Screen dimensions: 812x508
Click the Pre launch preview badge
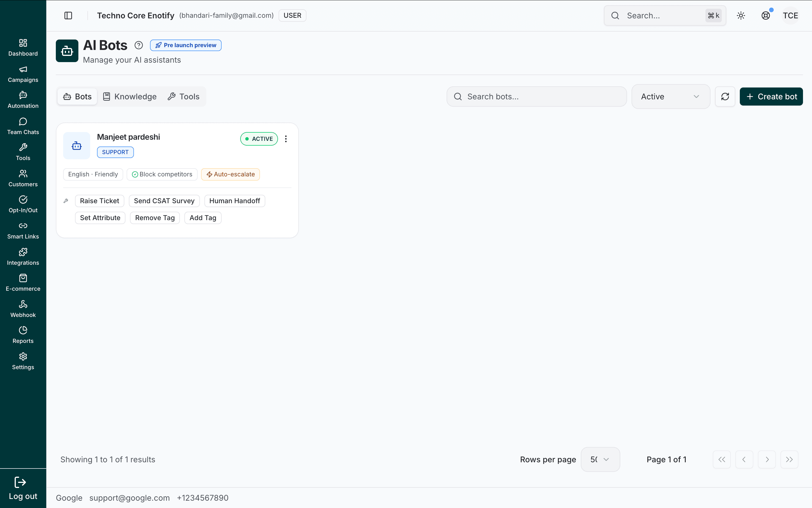186,45
